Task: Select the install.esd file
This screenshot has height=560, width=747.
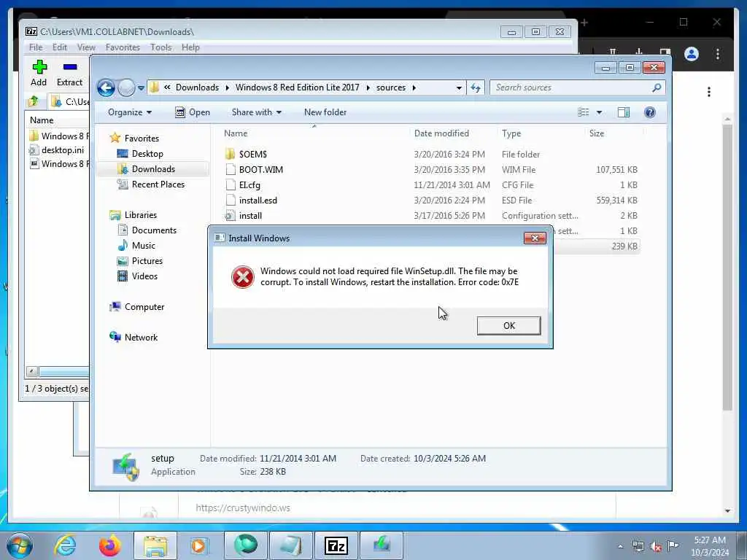Action: 258,201
